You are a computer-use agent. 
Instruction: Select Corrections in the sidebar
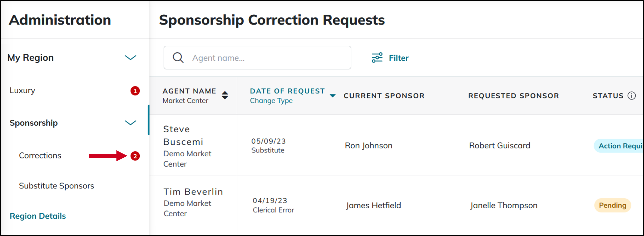40,155
